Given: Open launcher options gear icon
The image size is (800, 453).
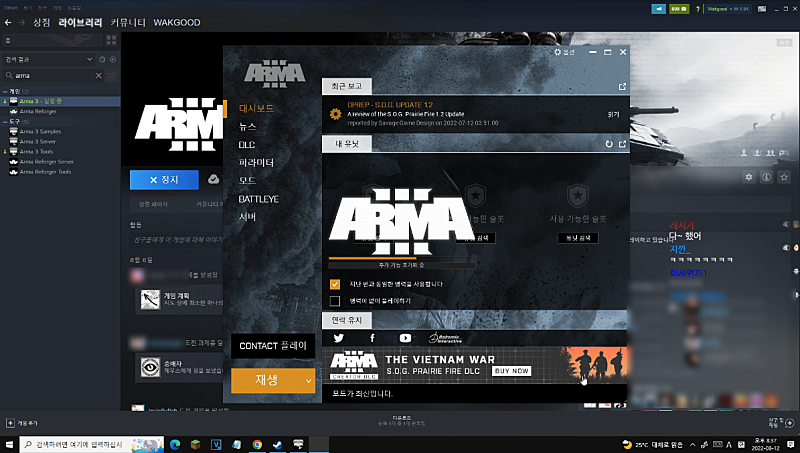Looking at the screenshot, I should click(558, 52).
